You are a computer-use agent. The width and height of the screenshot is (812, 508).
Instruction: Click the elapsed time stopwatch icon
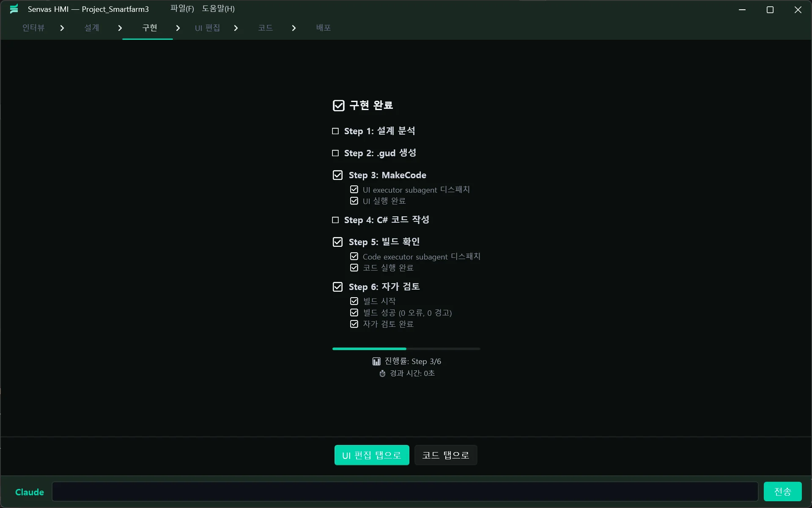tap(382, 373)
